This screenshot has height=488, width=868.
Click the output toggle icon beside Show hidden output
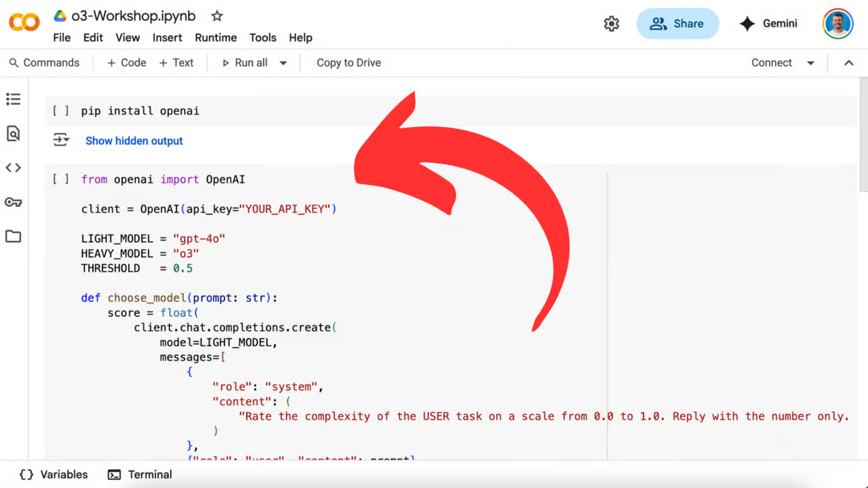tap(61, 140)
